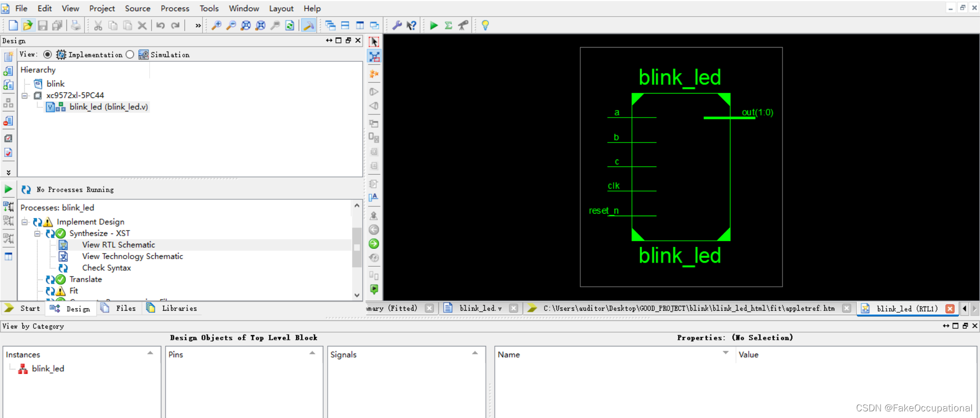Activate the What's This help cursor
Image resolution: width=980 pixels, height=418 pixels.
pyautogui.click(x=411, y=26)
